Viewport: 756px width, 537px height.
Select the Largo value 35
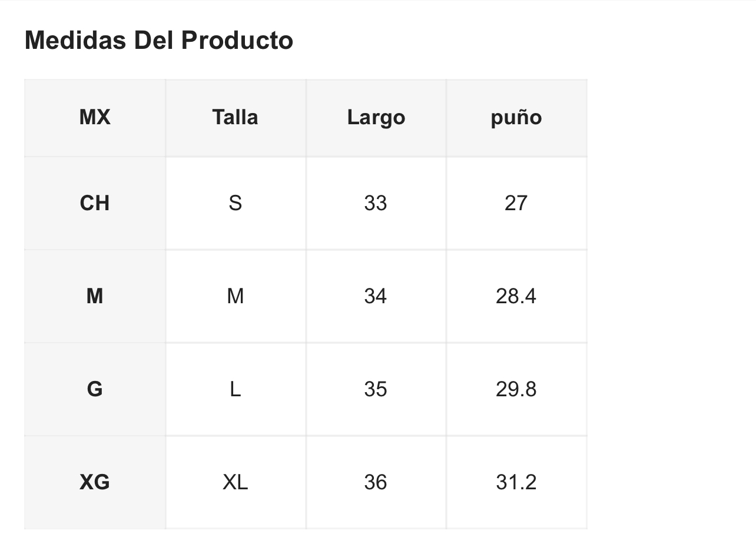pyautogui.click(x=376, y=389)
